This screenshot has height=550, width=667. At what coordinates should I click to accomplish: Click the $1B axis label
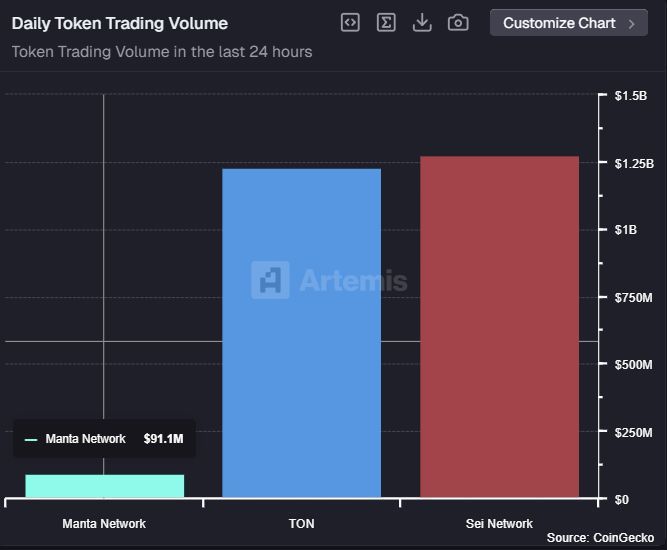(x=626, y=230)
